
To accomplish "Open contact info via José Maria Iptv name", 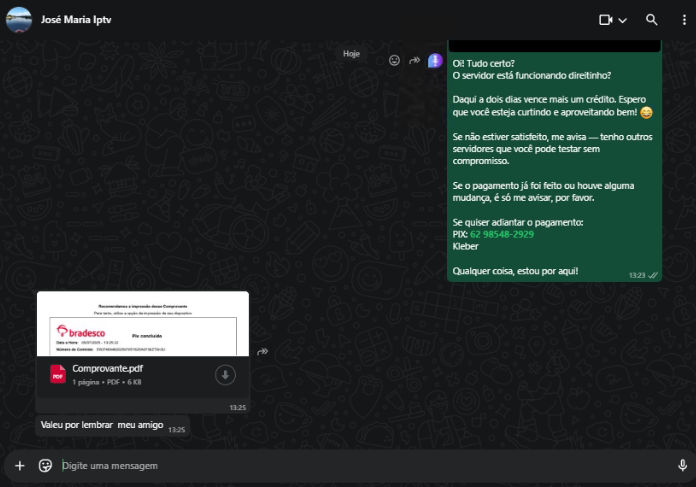I will (x=76, y=20).
